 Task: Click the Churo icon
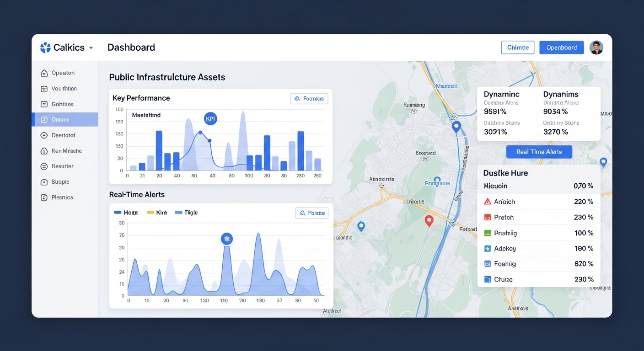[487, 279]
